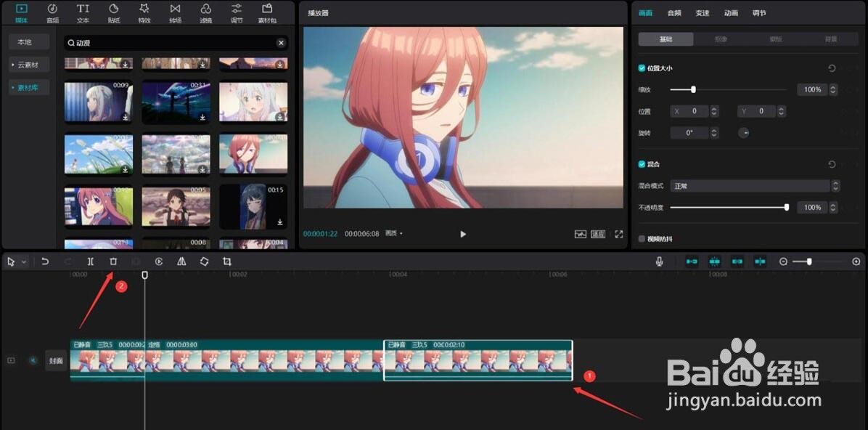
Task: Open the selection tool dropdown arrow
Action: pos(24,262)
